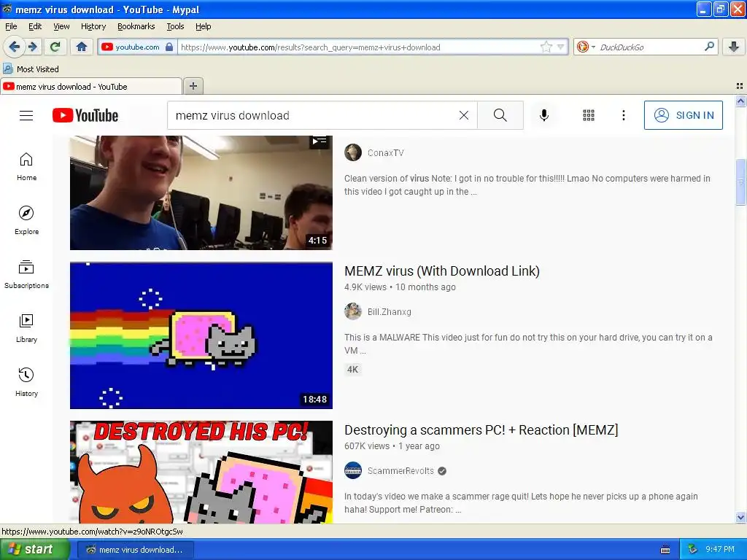Click the 4K badge on MEMZ video

(352, 369)
